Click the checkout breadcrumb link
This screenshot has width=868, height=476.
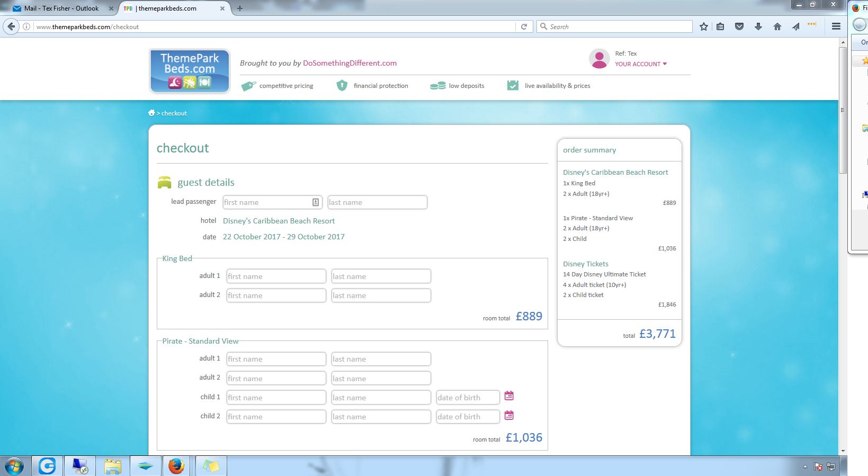click(x=174, y=113)
